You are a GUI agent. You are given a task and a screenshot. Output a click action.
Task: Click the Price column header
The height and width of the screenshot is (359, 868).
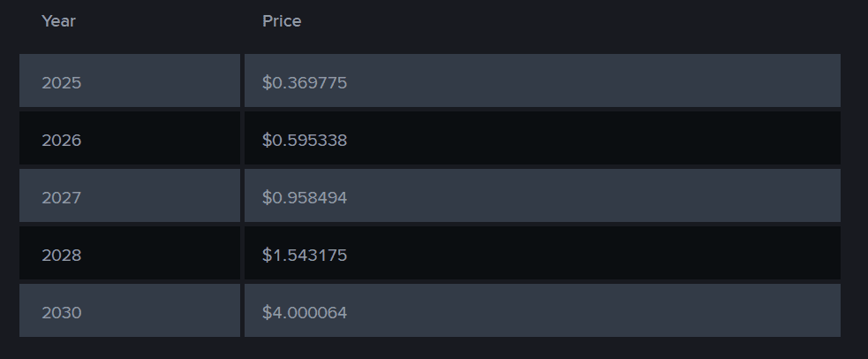click(x=282, y=21)
